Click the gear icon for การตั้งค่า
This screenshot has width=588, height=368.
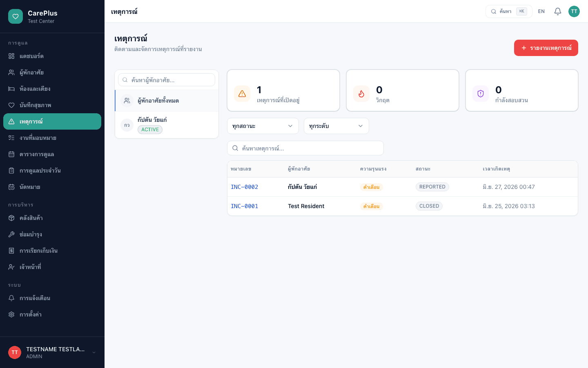coord(11,314)
